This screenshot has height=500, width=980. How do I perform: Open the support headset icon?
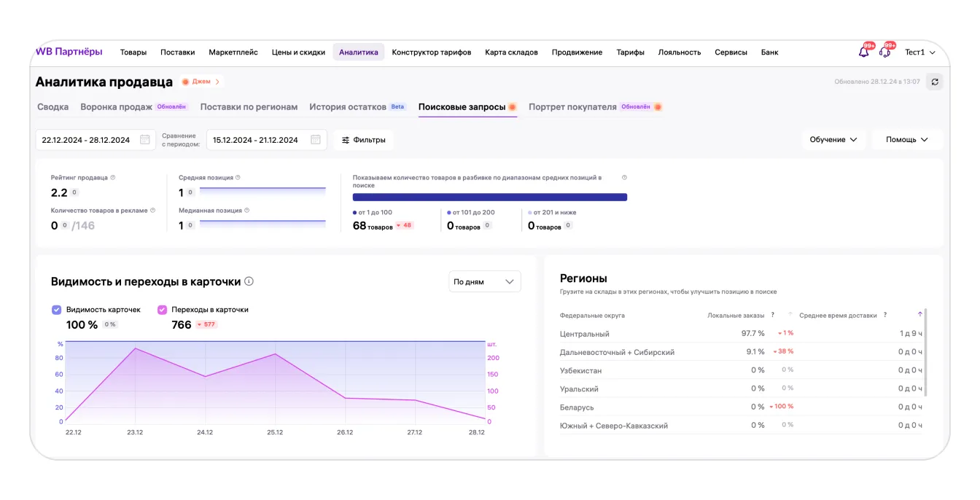tap(884, 52)
